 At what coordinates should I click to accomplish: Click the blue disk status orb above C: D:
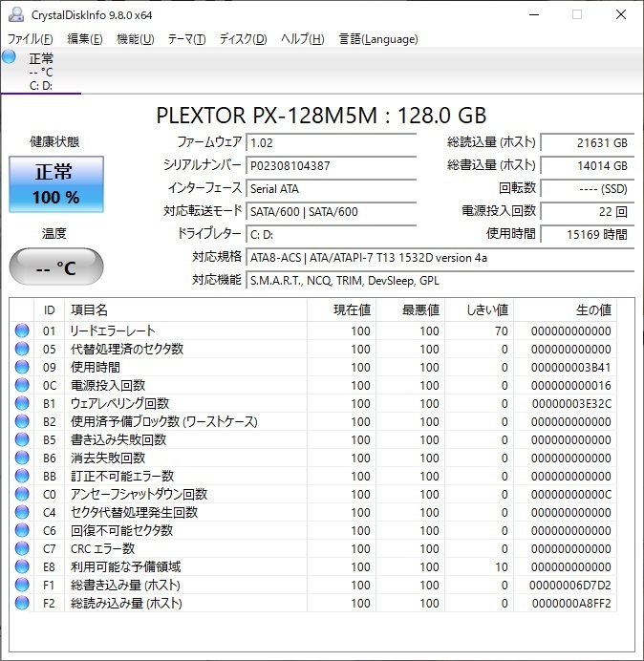pyautogui.click(x=9, y=56)
